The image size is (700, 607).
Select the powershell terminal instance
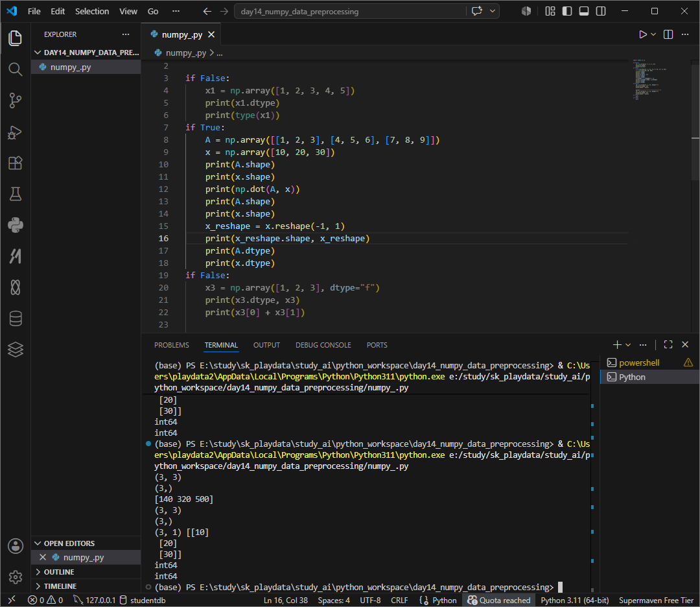click(x=649, y=363)
